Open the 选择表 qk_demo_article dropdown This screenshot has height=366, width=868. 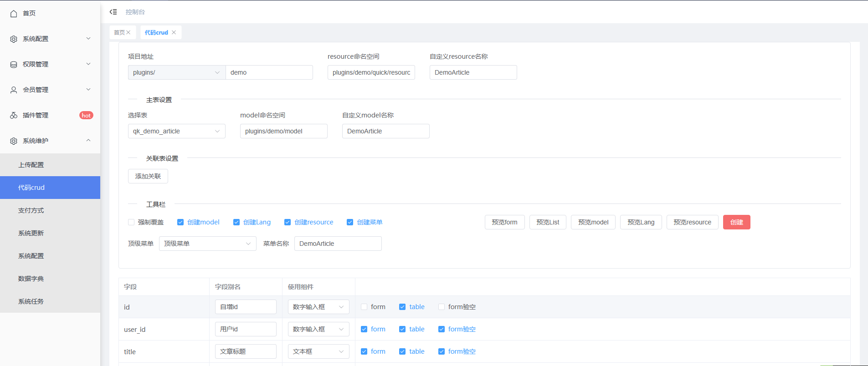[x=176, y=131]
